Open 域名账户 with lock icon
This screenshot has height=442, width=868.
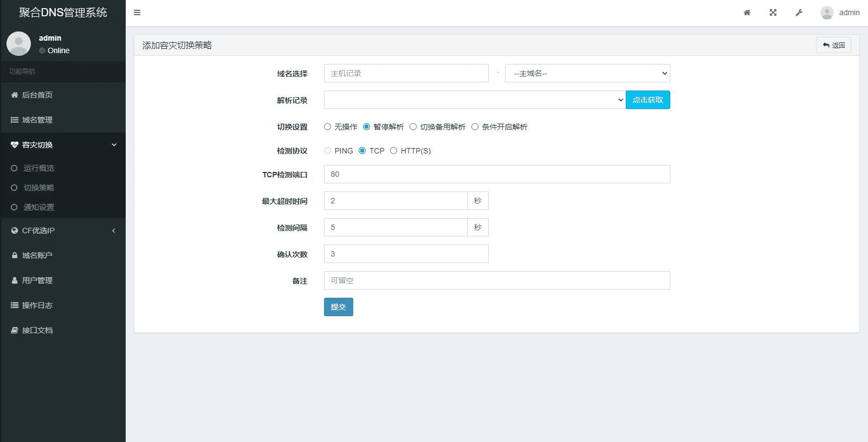pyautogui.click(x=37, y=255)
